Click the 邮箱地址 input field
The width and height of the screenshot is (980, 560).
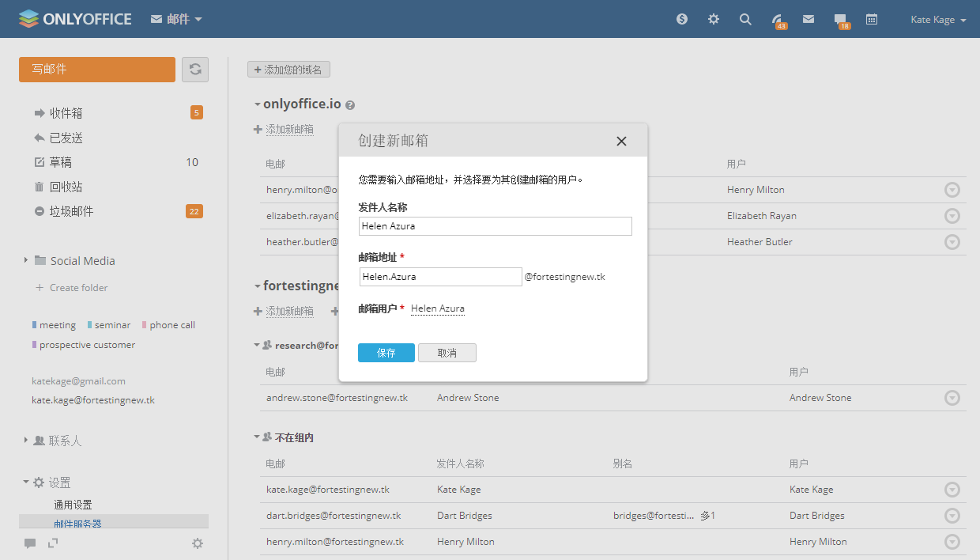point(440,277)
